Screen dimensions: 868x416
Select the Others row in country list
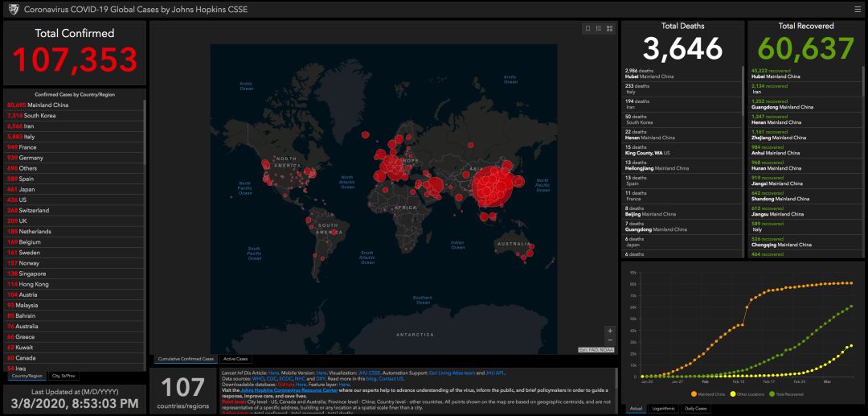pyautogui.click(x=74, y=168)
